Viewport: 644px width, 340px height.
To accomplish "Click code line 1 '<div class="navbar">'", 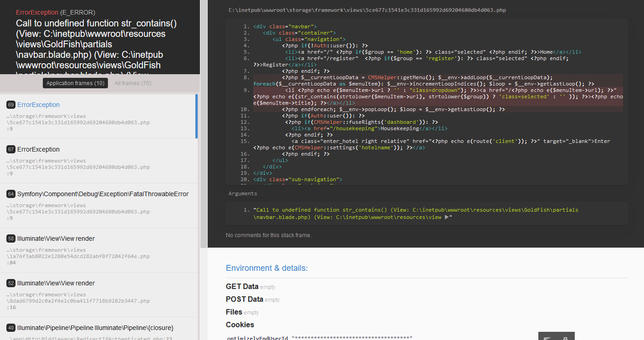I will point(285,26).
